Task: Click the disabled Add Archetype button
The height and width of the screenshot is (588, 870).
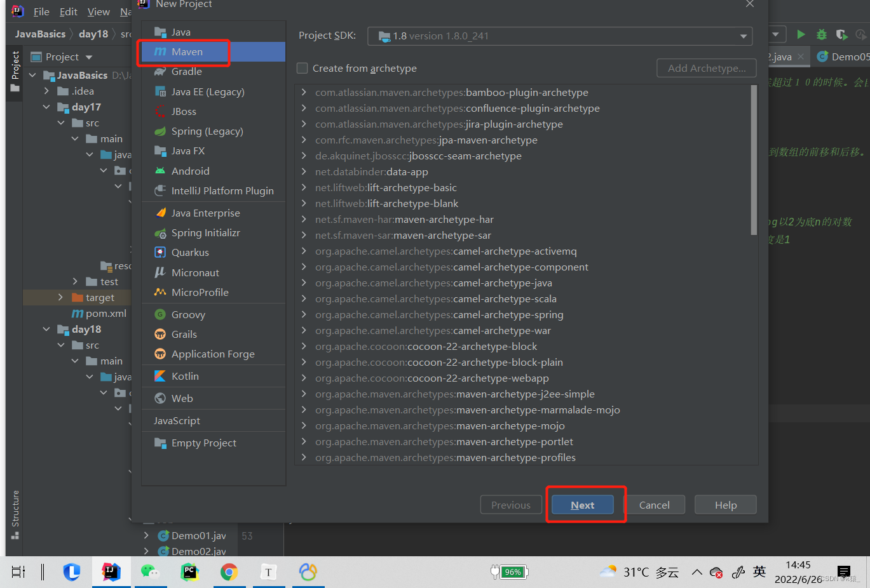Action: [x=707, y=68]
